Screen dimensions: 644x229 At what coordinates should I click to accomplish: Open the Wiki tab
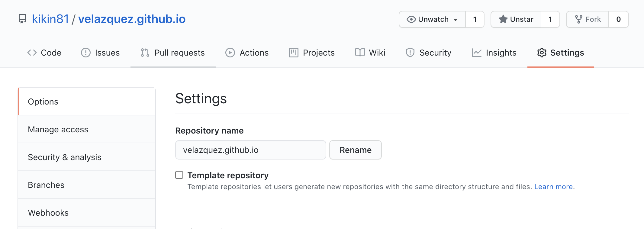click(x=370, y=53)
